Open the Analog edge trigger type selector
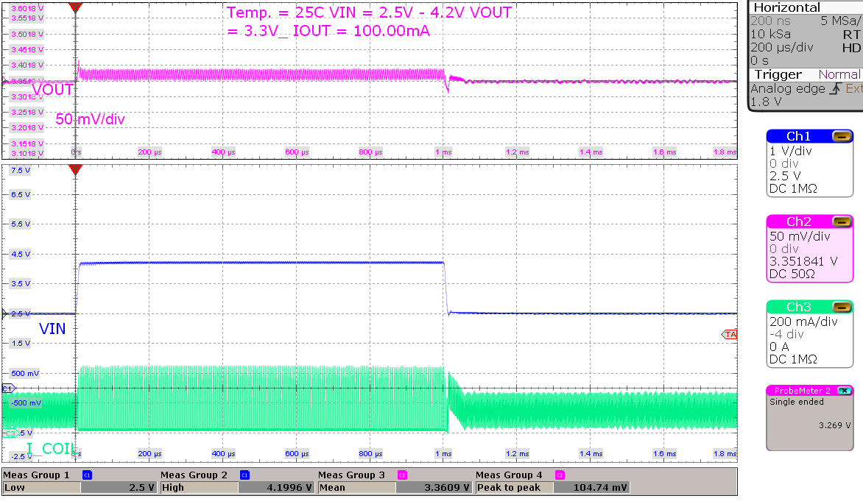 pyautogui.click(x=788, y=88)
